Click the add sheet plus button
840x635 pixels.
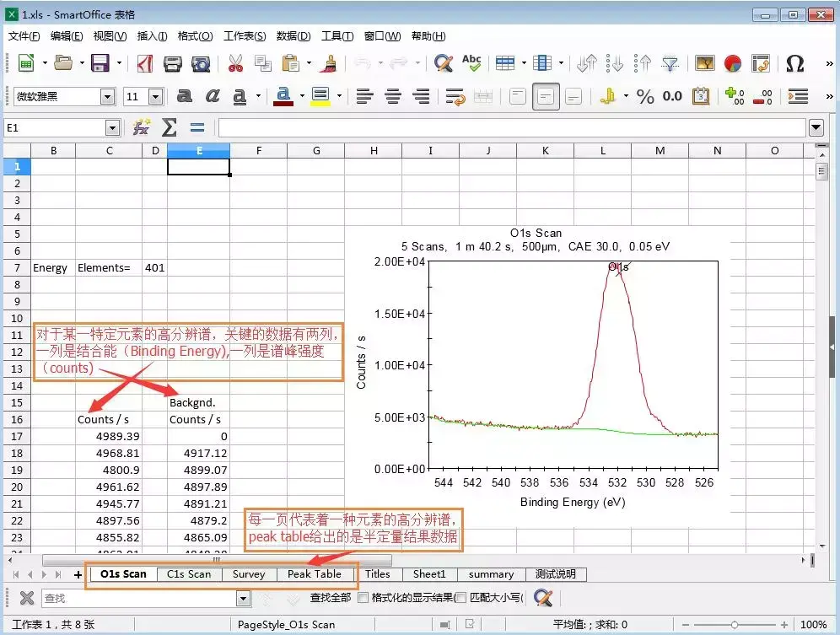78,574
